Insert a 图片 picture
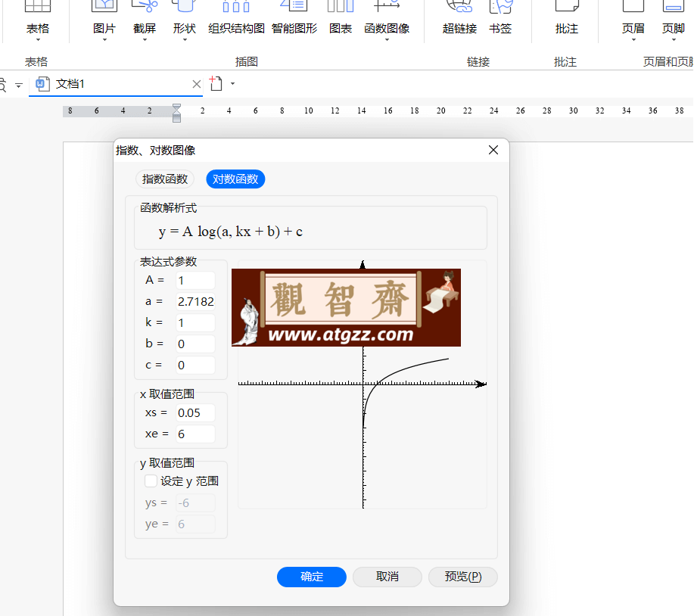This screenshot has height=616, width=694. (104, 17)
